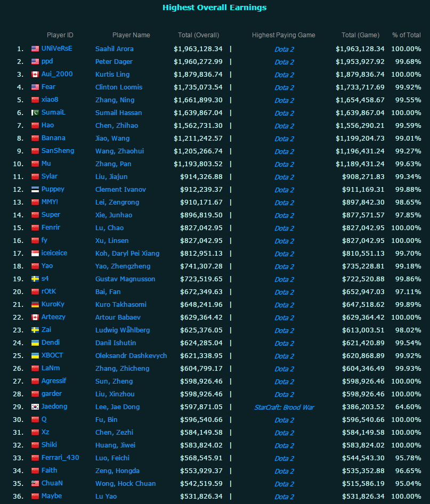Open player ID link ppd

pos(47,61)
